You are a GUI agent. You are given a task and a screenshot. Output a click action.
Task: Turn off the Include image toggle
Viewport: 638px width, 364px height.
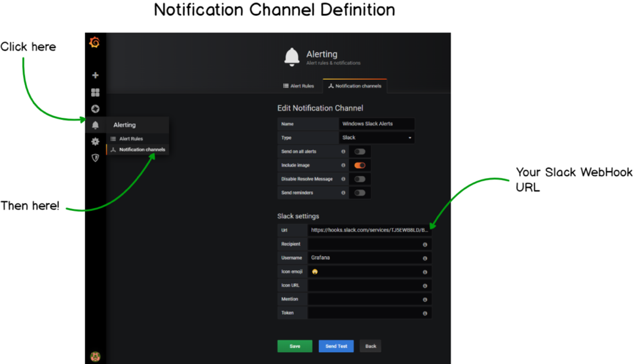pos(360,166)
